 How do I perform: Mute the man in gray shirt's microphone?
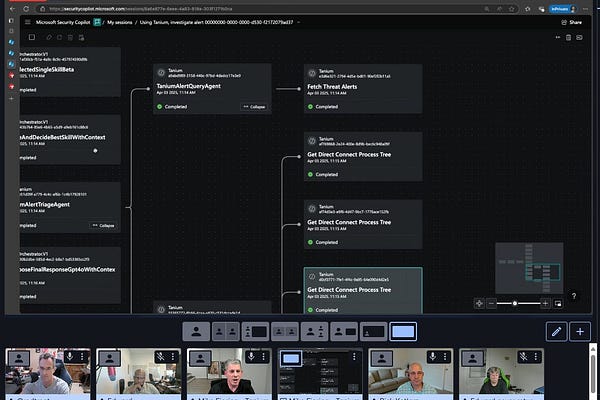(70, 357)
